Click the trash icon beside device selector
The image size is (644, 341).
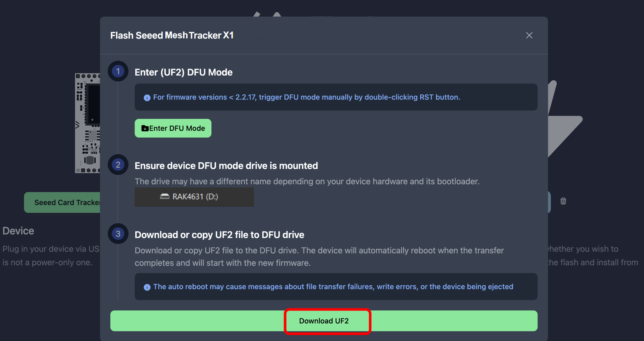563,201
